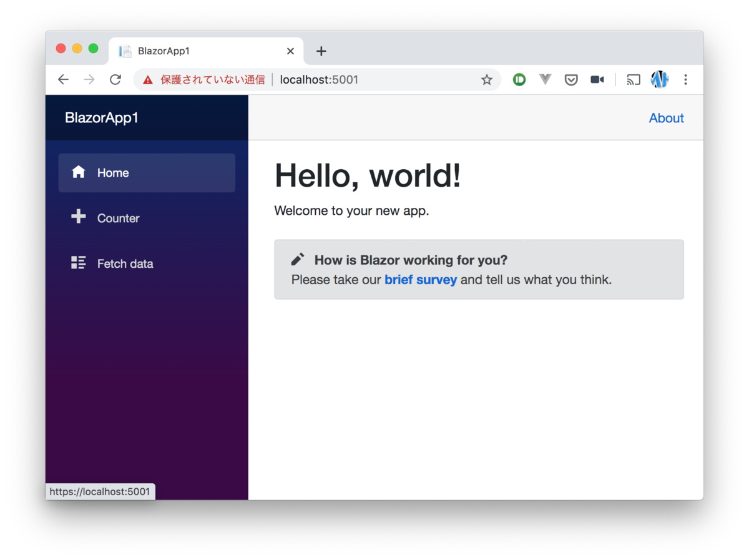Click the Pocket extension icon

point(571,79)
